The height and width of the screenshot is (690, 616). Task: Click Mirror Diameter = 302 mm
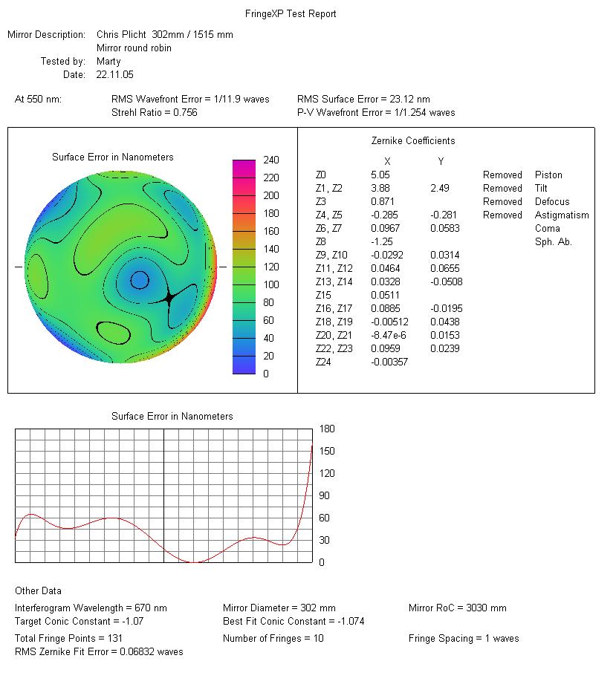(x=279, y=608)
